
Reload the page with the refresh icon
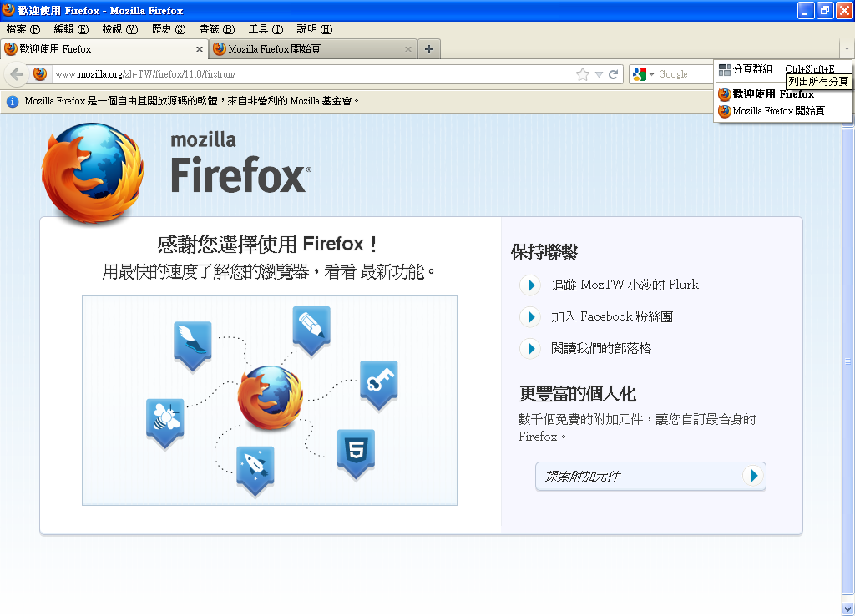[613, 74]
